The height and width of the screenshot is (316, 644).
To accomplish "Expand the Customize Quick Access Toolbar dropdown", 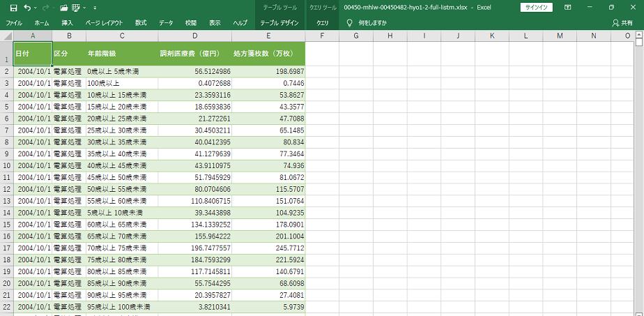I will click(95, 8).
